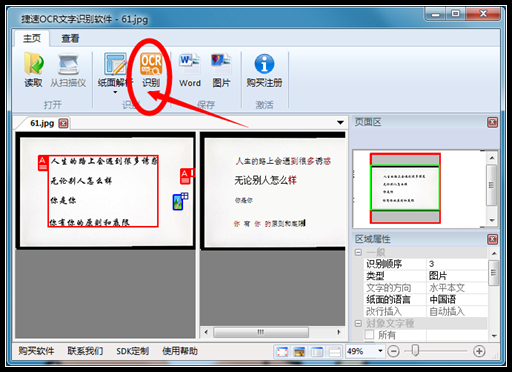Start the OCR 识别 recognition tool
This screenshot has height=372, width=512.
(151, 64)
